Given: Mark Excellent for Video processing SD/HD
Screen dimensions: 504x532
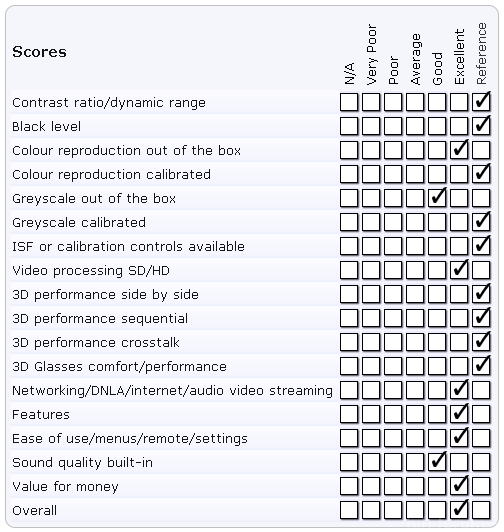Looking at the screenshot, I should (x=459, y=270).
